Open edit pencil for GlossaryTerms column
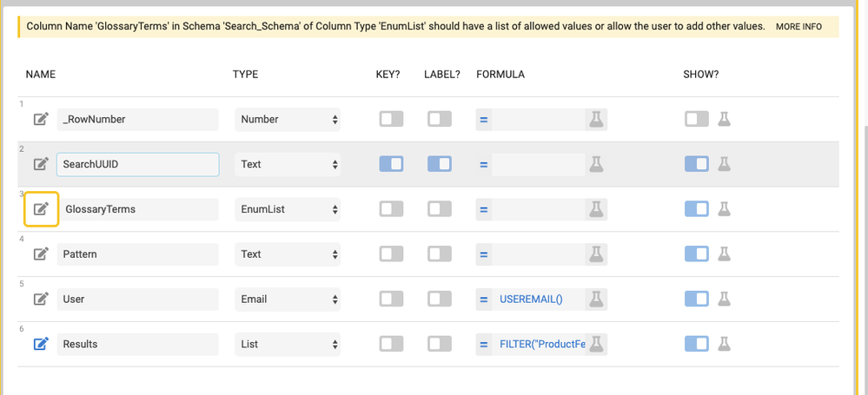 tap(42, 209)
